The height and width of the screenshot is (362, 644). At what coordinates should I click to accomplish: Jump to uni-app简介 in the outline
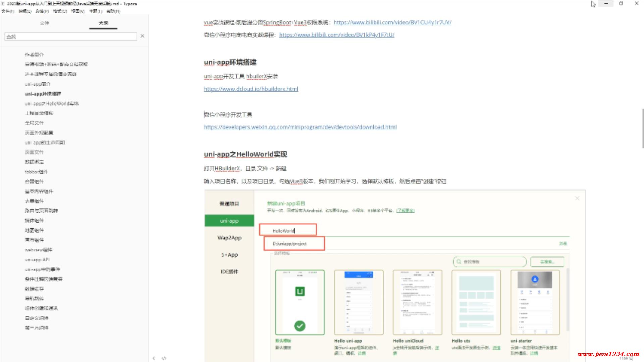37,84
